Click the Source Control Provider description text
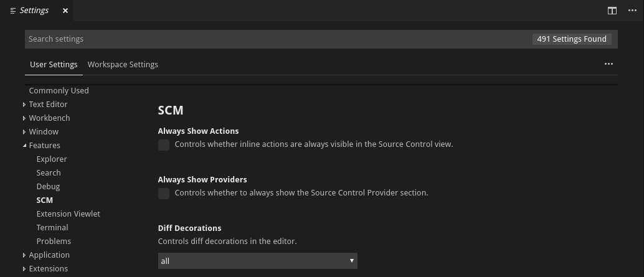 (301, 192)
